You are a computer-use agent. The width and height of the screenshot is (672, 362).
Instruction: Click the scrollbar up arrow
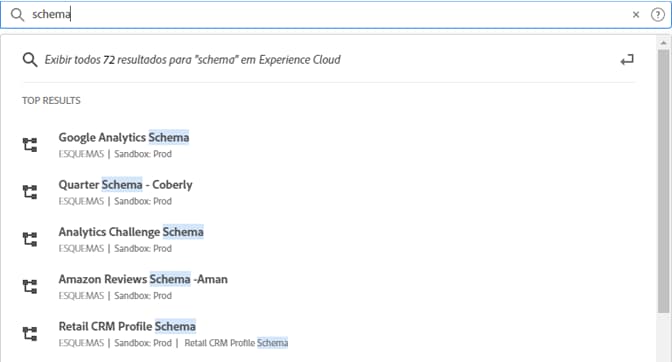click(663, 43)
